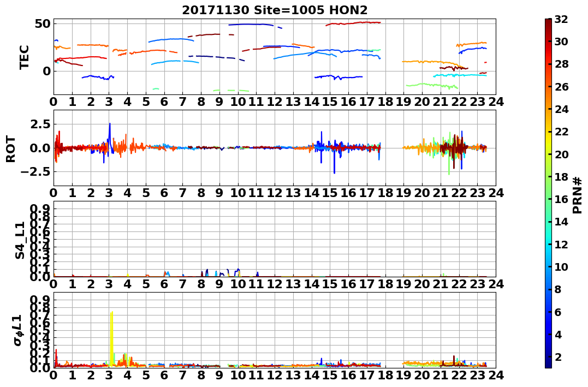
Task: Click hour 10 tick under S4_L1 plot
Action: click(x=237, y=284)
